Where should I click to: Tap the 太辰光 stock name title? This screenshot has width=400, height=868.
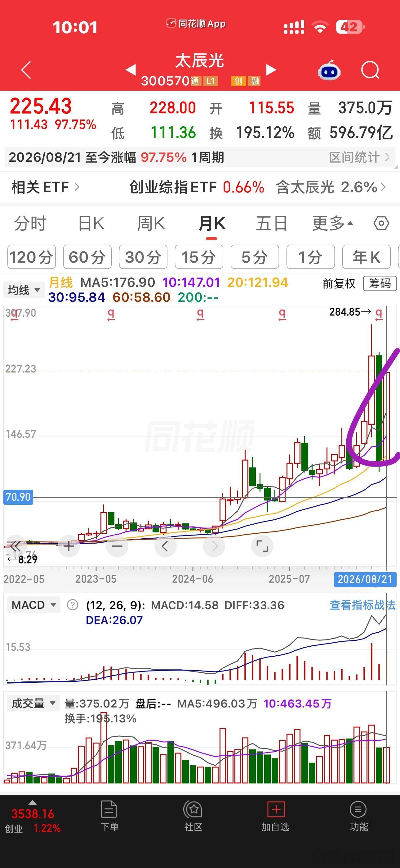point(200,61)
